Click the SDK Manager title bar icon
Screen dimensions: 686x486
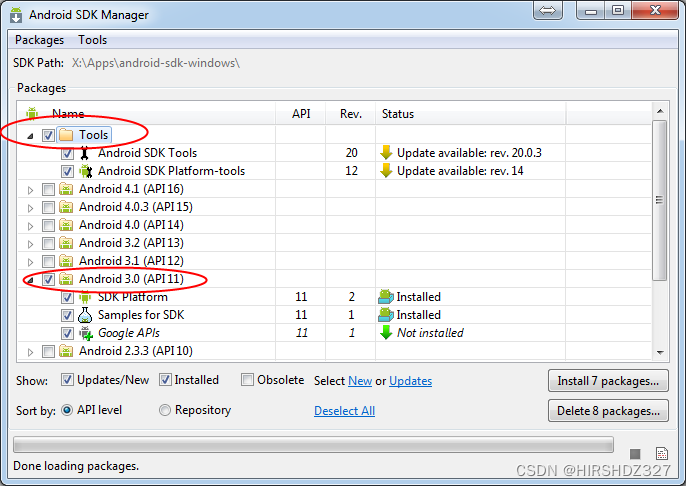pos(16,14)
